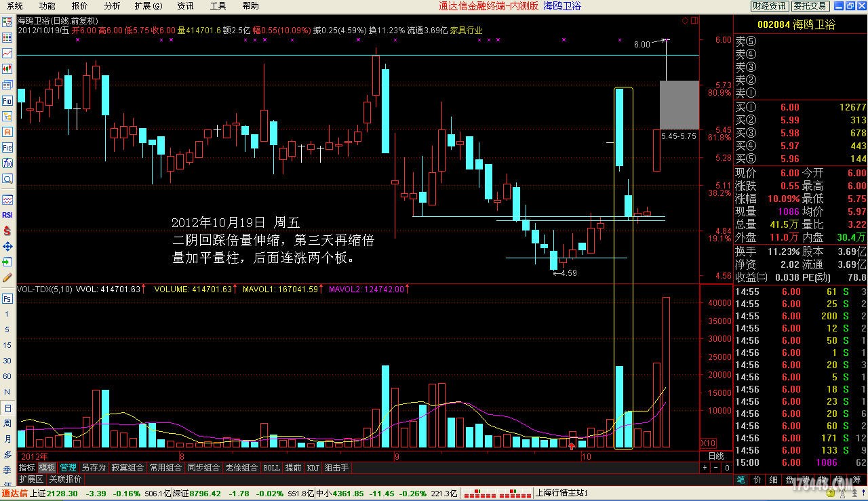Click the magnifier search sidebar icon
868x501 pixels.
click(x=7, y=178)
